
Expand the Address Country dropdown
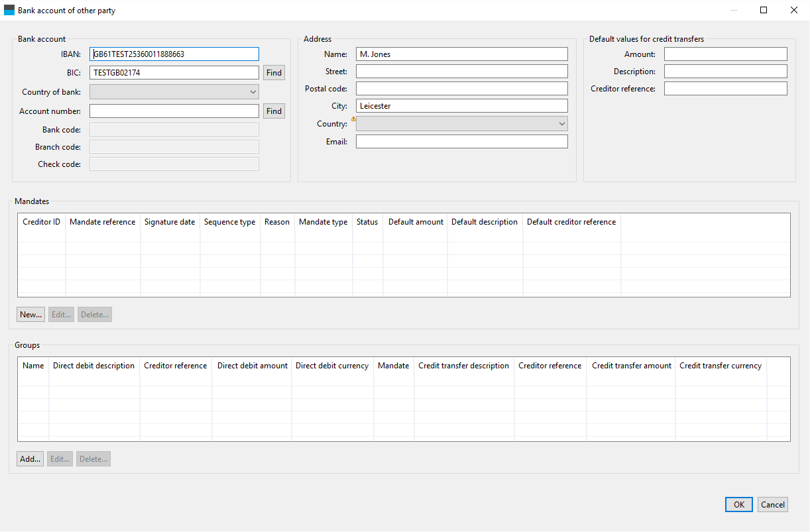pyautogui.click(x=462, y=124)
